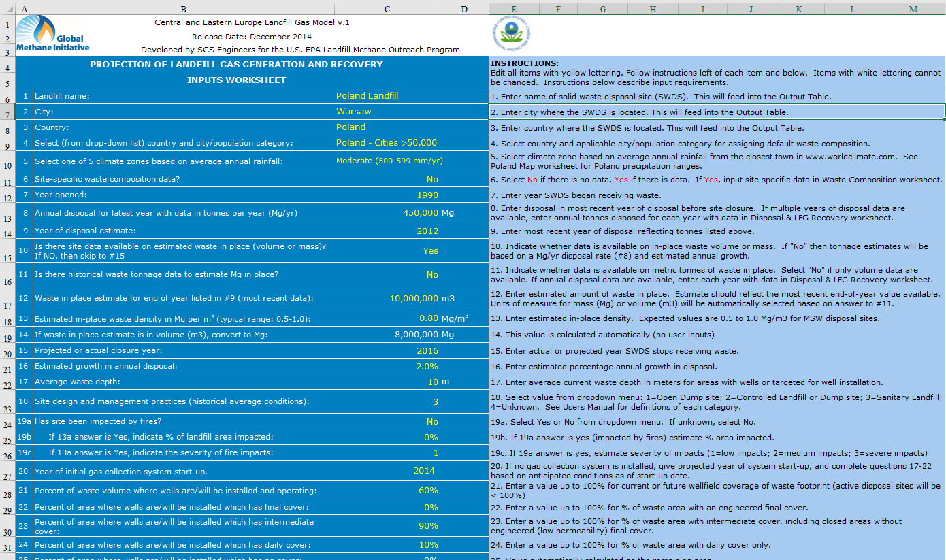Click the select-all corner of the sheet
Image resolution: width=946 pixels, height=560 pixels.
coord(7,9)
